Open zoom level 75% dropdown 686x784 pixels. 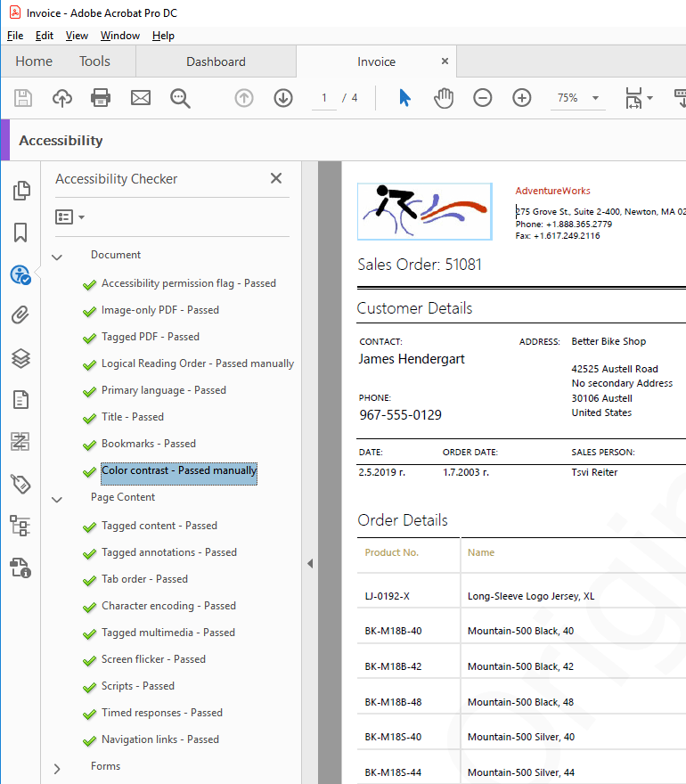(595, 98)
